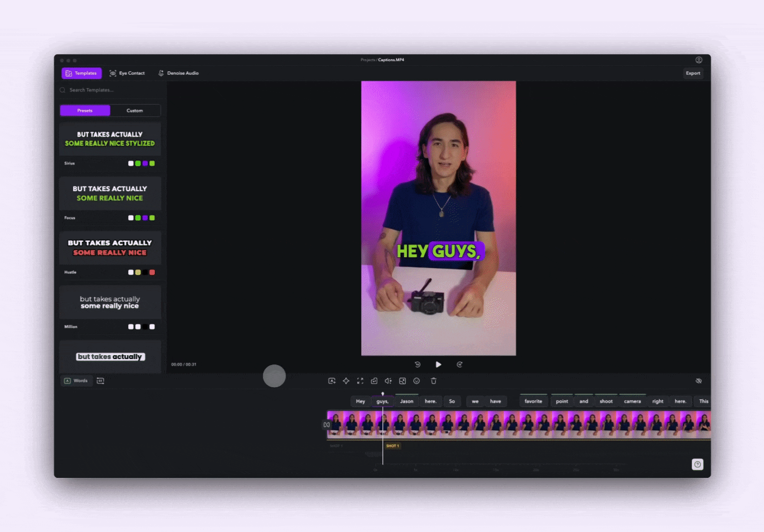764x532 pixels.
Task: Skip the video forward 10 seconds
Action: (x=459, y=365)
